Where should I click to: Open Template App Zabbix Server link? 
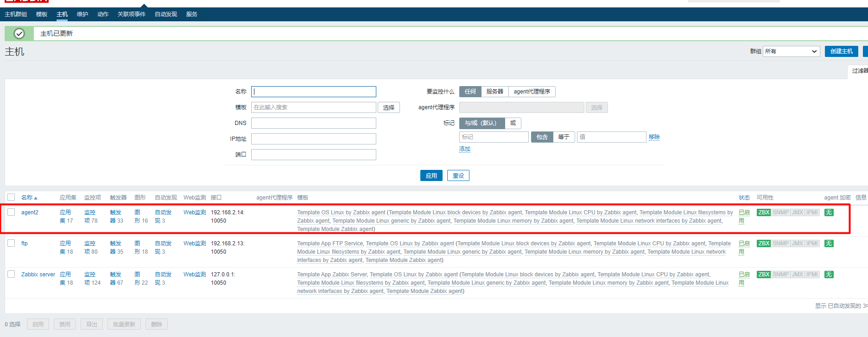point(332,275)
